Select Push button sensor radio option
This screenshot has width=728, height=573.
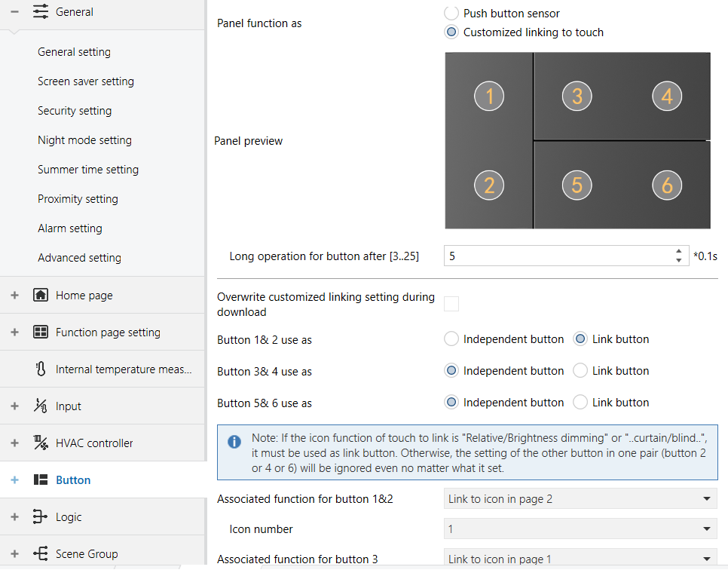451,13
